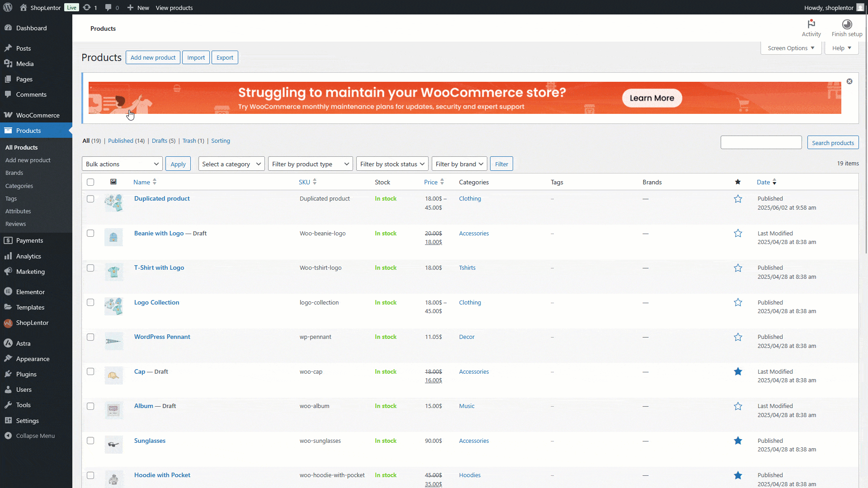The height and width of the screenshot is (488, 868).
Task: Open the Bulk actions dropdown
Action: pos(122,164)
